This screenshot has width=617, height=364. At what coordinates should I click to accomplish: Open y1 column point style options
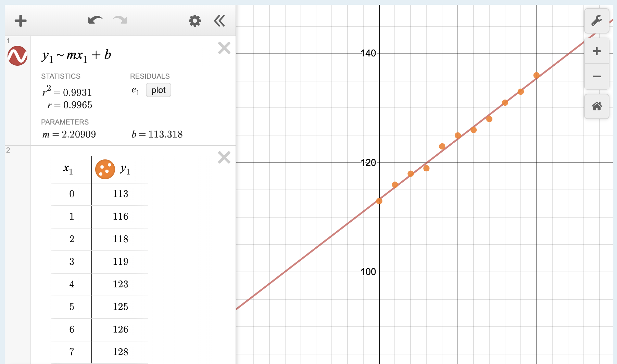click(105, 169)
